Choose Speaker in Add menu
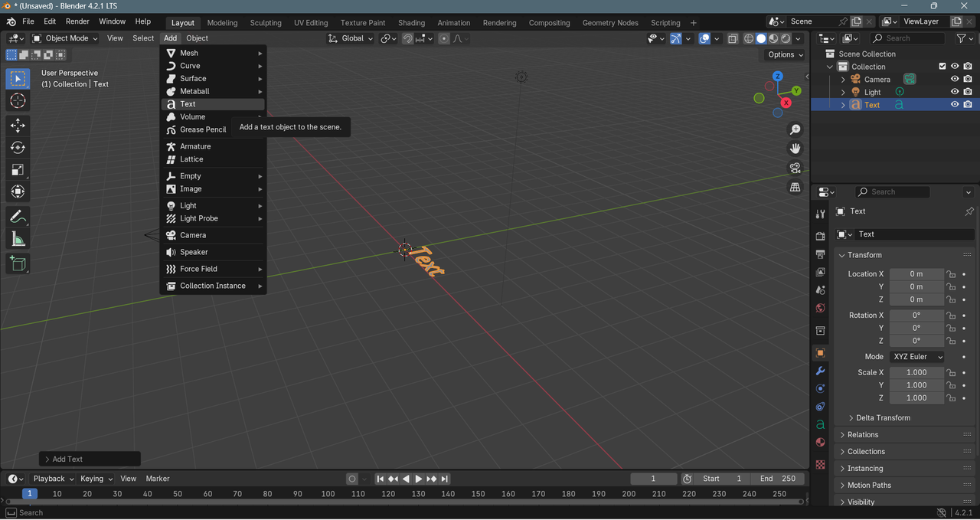980x520 pixels. [x=214, y=252]
